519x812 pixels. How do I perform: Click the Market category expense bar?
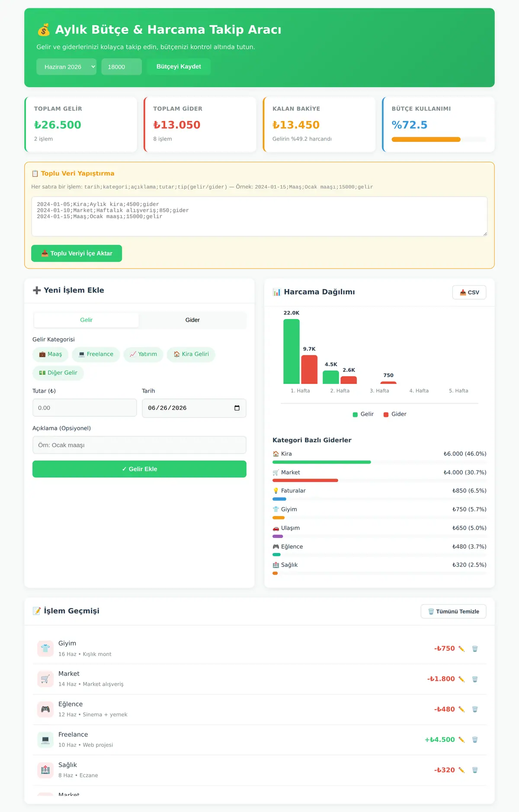click(x=379, y=480)
